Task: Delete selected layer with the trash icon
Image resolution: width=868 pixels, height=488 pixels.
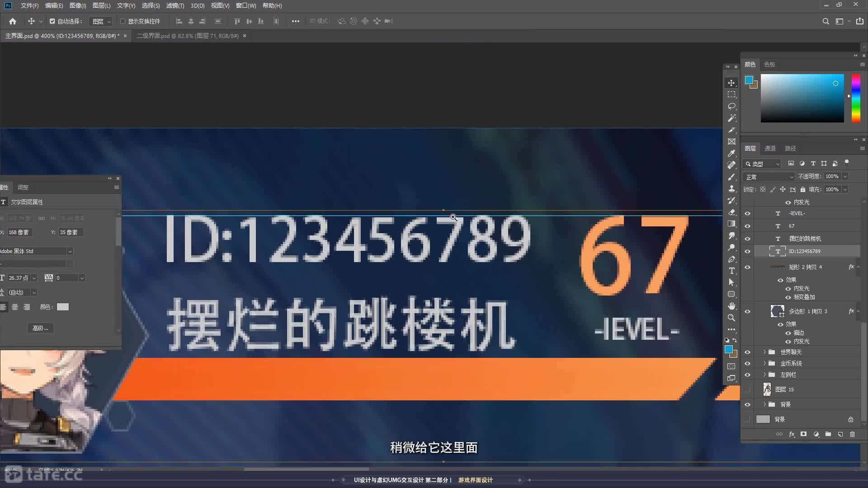Action: (x=853, y=434)
